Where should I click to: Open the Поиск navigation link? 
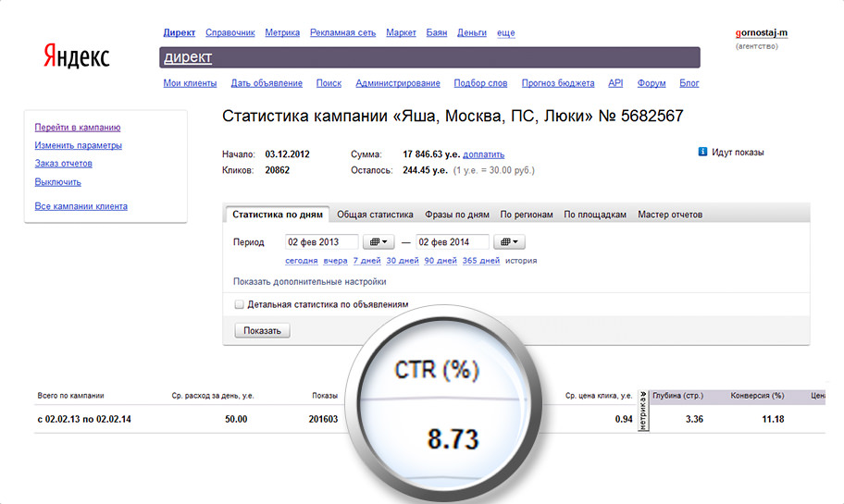coord(329,83)
